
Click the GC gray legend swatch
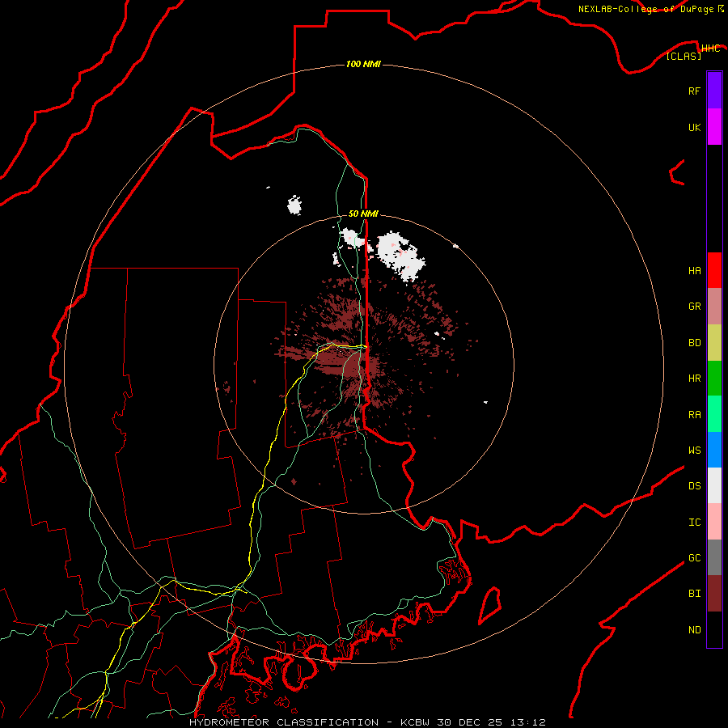(x=714, y=557)
